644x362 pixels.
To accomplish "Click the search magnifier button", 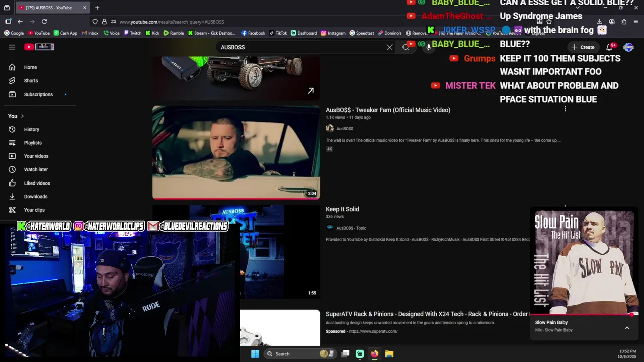I will click(x=406, y=47).
